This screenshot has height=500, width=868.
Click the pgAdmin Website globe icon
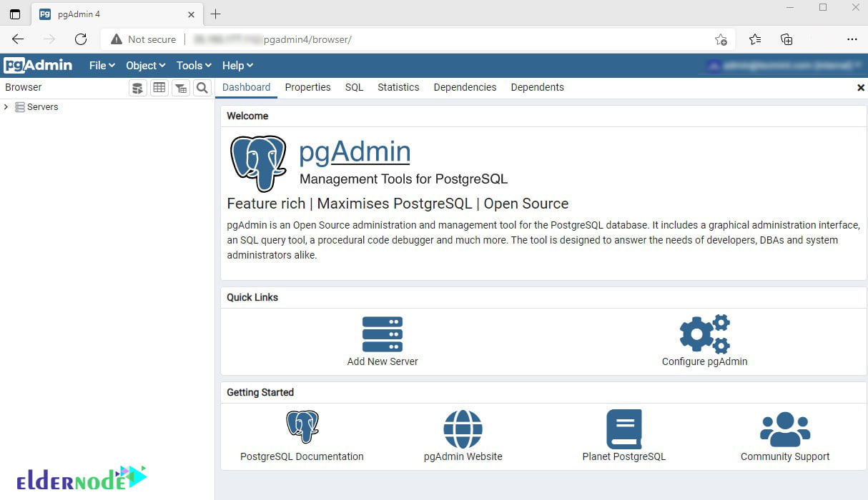(463, 429)
